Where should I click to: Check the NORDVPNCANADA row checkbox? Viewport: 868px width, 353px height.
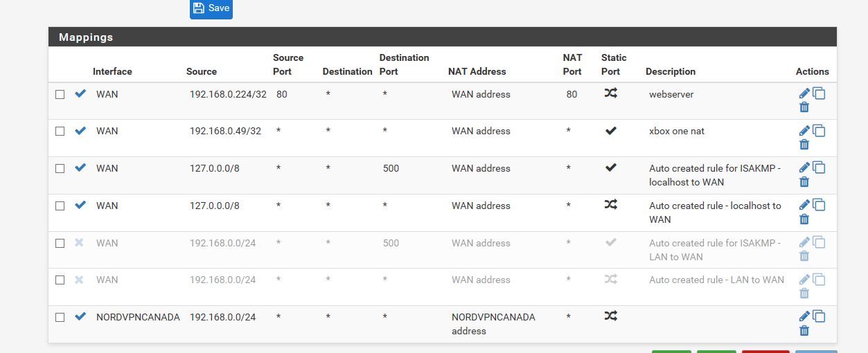(x=60, y=317)
